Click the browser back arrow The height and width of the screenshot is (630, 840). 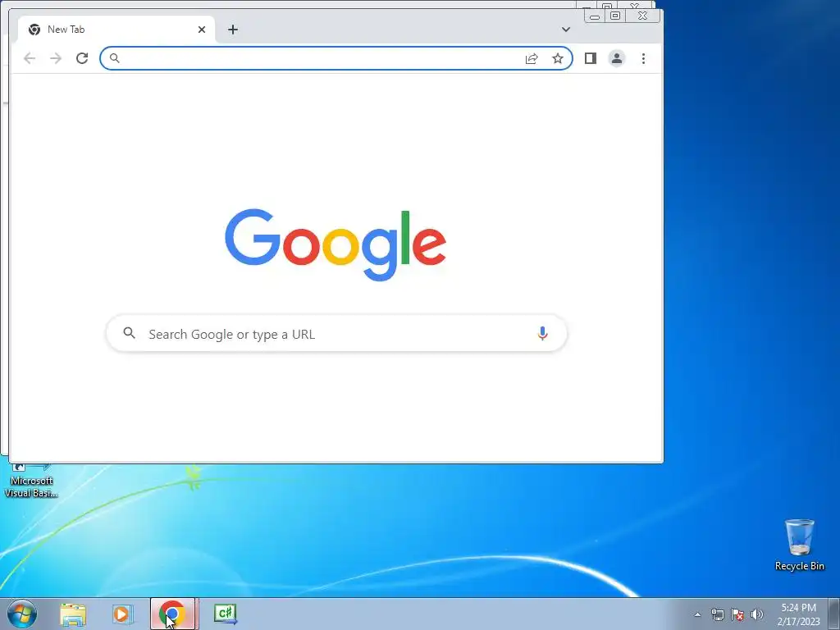(30, 58)
